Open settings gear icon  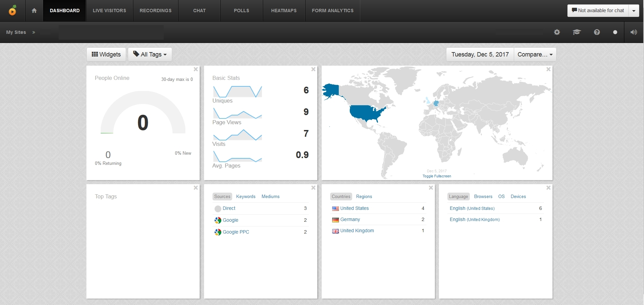point(557,32)
